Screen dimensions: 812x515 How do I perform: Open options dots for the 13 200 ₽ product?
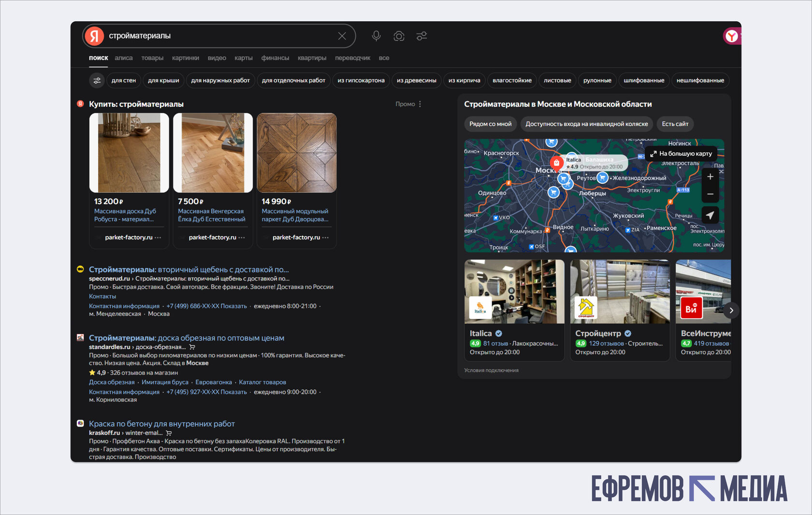click(x=158, y=237)
